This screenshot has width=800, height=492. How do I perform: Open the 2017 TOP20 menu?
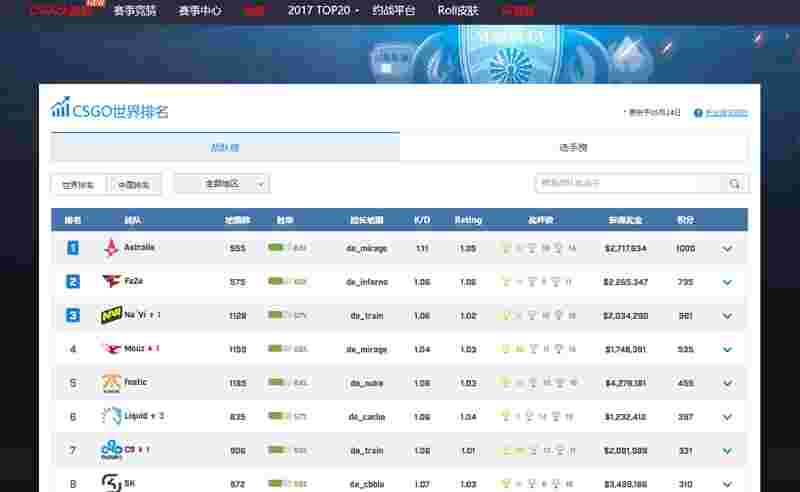(x=323, y=10)
